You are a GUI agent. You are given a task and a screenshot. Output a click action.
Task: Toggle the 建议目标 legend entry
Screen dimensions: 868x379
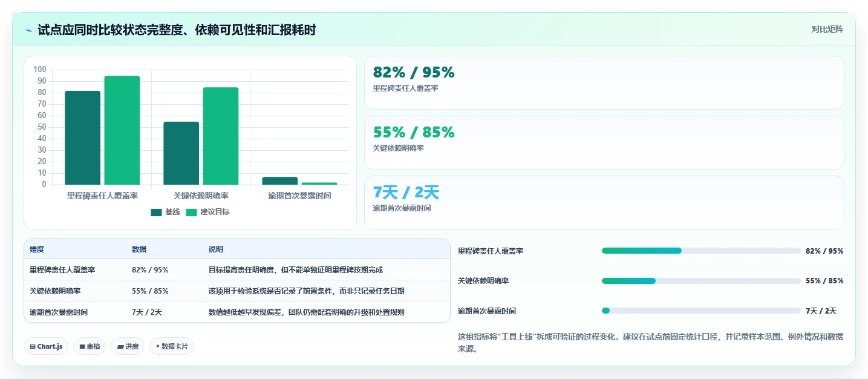pyautogui.click(x=207, y=212)
